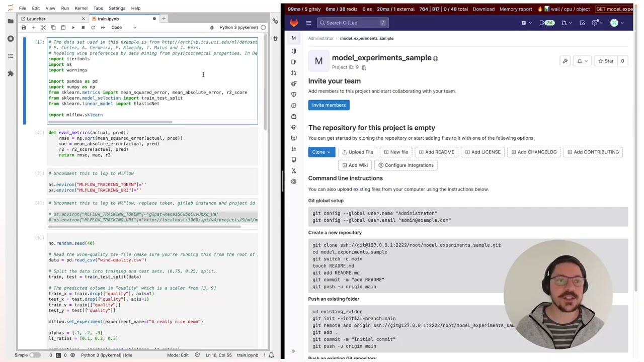Image resolution: width=644 pixels, height=362 pixels.
Task: Open debugger panel in JupyterLab right sidebar
Action: (x=275, y=39)
